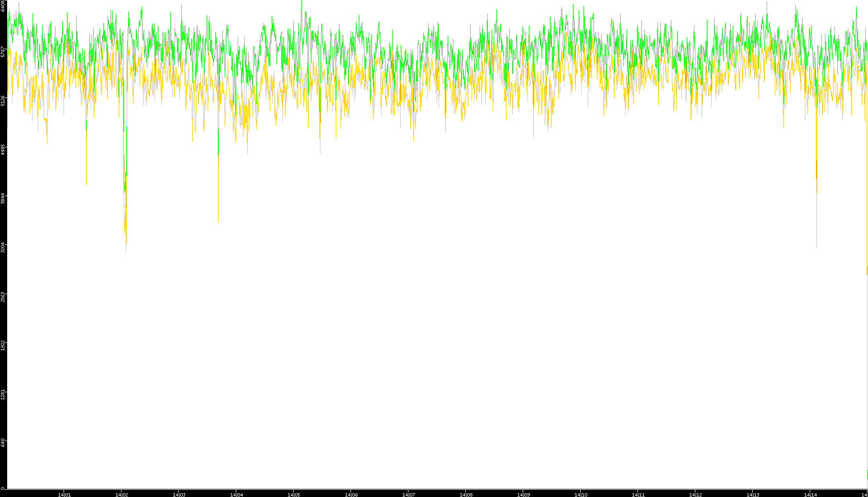Click the 14:08 time axis label
The image size is (868, 497).
(466, 495)
